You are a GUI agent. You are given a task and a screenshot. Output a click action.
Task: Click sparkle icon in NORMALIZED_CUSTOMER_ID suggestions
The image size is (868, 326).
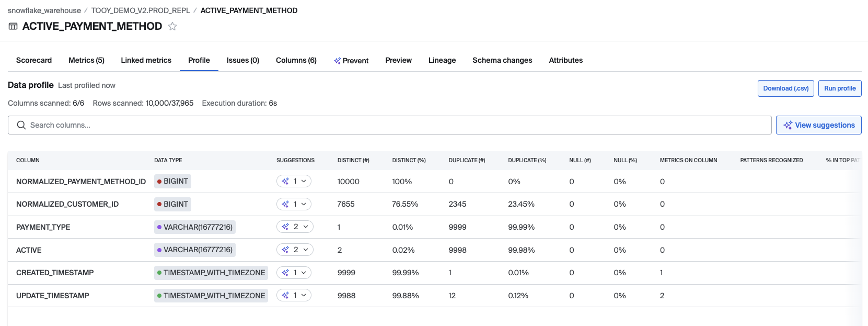click(x=285, y=204)
